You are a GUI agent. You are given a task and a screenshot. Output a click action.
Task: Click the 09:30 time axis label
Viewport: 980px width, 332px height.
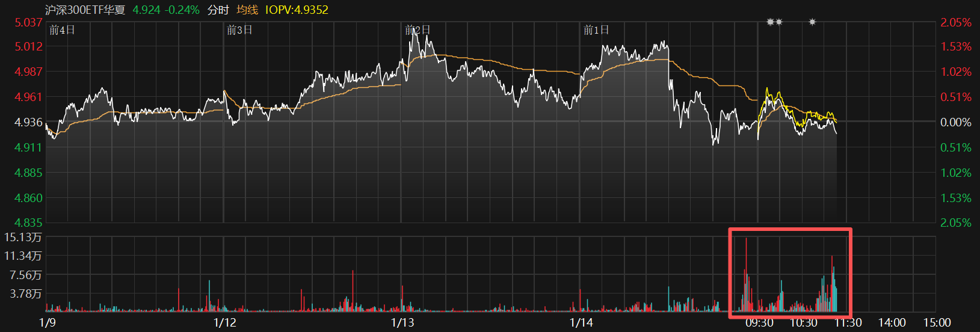[x=759, y=323]
